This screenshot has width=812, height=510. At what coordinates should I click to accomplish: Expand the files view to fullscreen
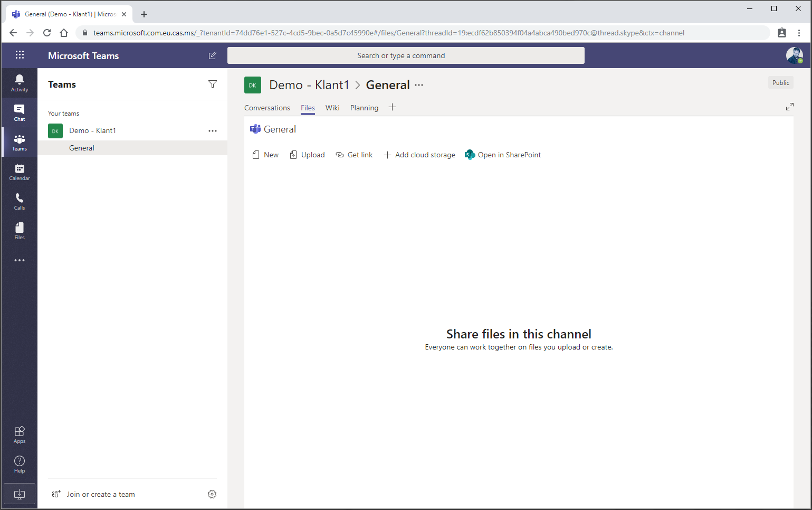pyautogui.click(x=790, y=106)
